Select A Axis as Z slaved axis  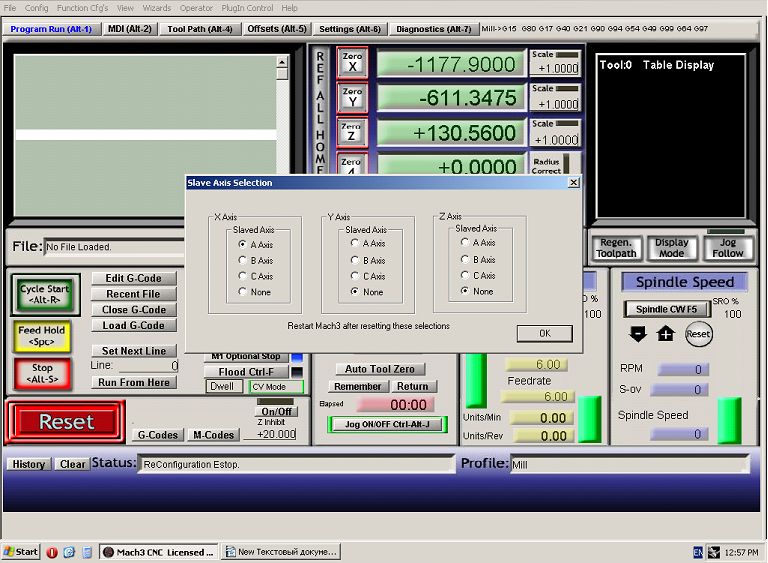tap(465, 242)
